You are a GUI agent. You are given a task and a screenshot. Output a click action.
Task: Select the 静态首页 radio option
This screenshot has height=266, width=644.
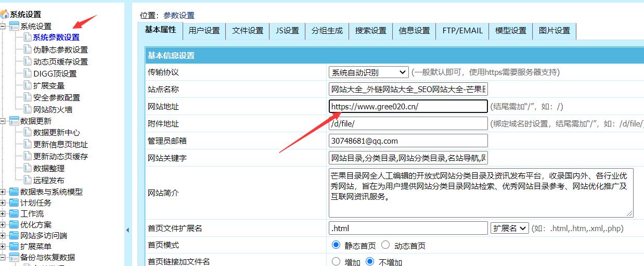click(x=336, y=245)
